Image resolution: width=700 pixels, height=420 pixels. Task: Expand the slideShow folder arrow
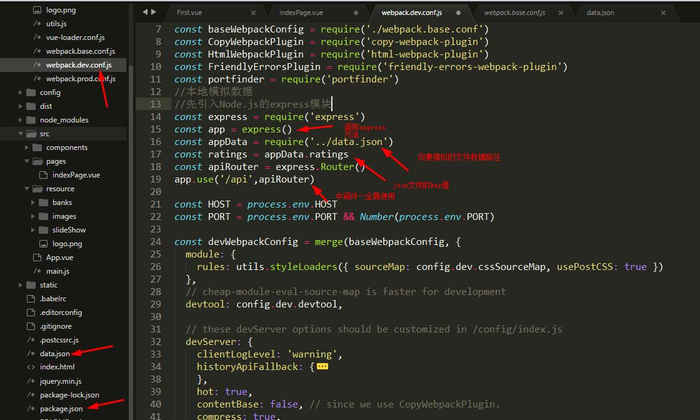click(x=33, y=230)
